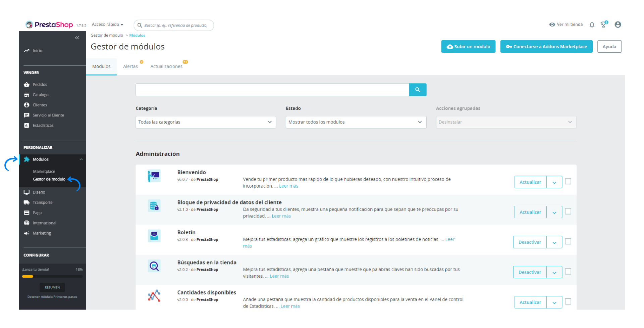Open Leer más for the Bienvenido module
The width and height of the screenshot is (644, 328).
coord(288,186)
